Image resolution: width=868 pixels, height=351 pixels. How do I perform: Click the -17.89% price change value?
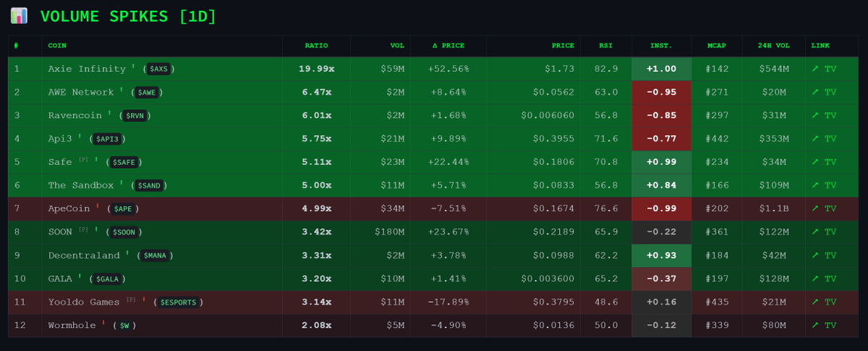click(448, 302)
